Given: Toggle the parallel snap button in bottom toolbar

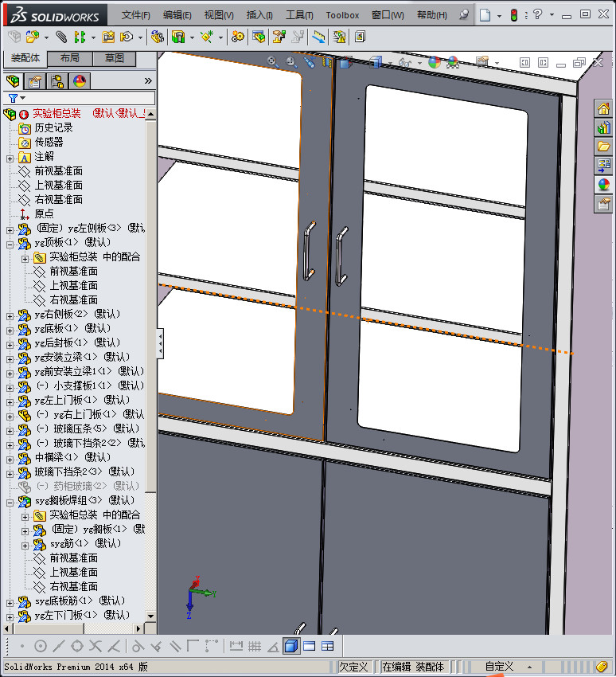Looking at the screenshot, I should [175, 646].
